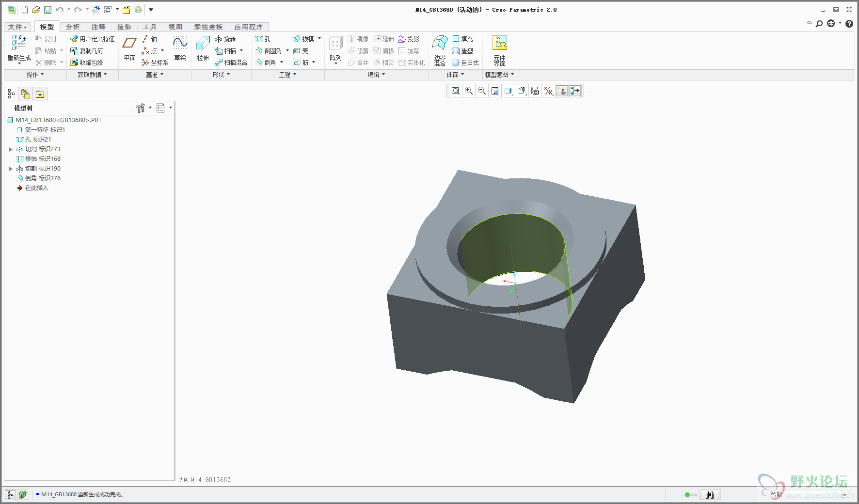Screen dimensions: 859x504
Task: Switch to the 柔性建模 ribbon tab
Action: click(208, 27)
